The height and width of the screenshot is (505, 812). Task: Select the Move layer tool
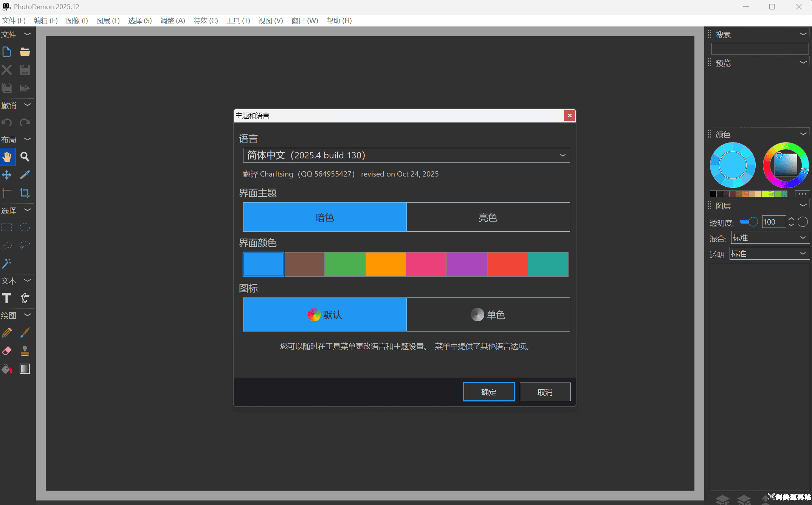pyautogui.click(x=7, y=175)
